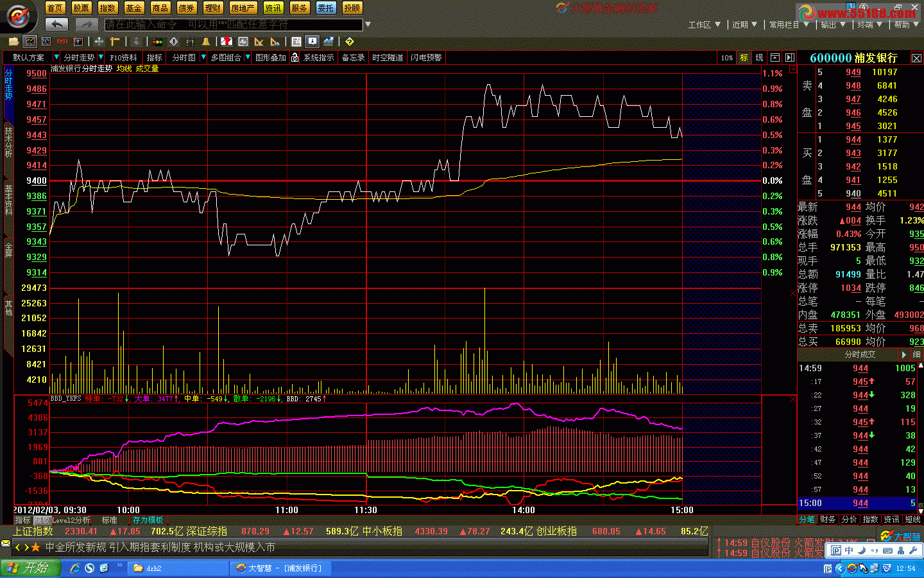Open the folder icon in toolbar
This screenshot has height=578, width=924.
click(13, 41)
